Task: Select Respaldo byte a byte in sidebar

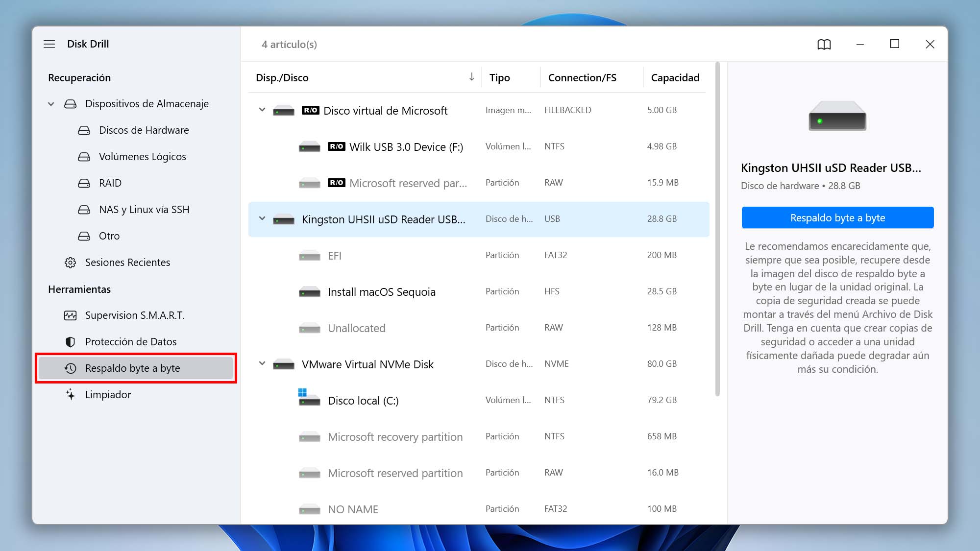Action: pyautogui.click(x=136, y=368)
